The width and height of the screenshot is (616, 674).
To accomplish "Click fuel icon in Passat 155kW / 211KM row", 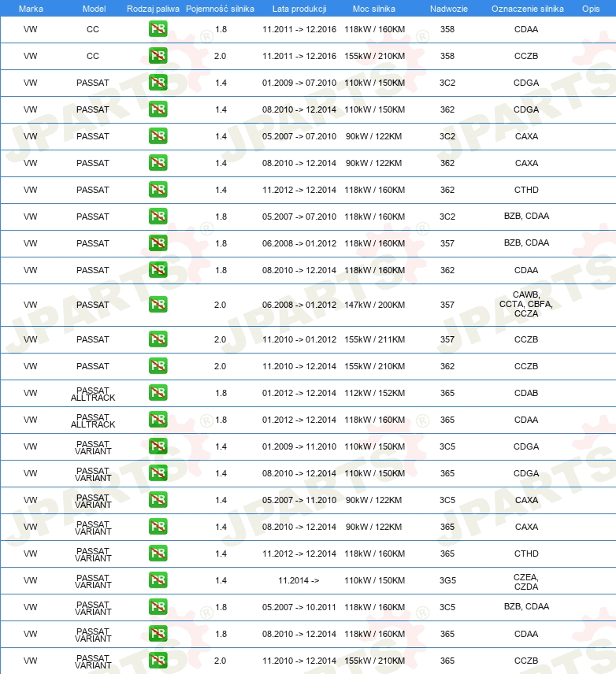I will click(x=158, y=339).
